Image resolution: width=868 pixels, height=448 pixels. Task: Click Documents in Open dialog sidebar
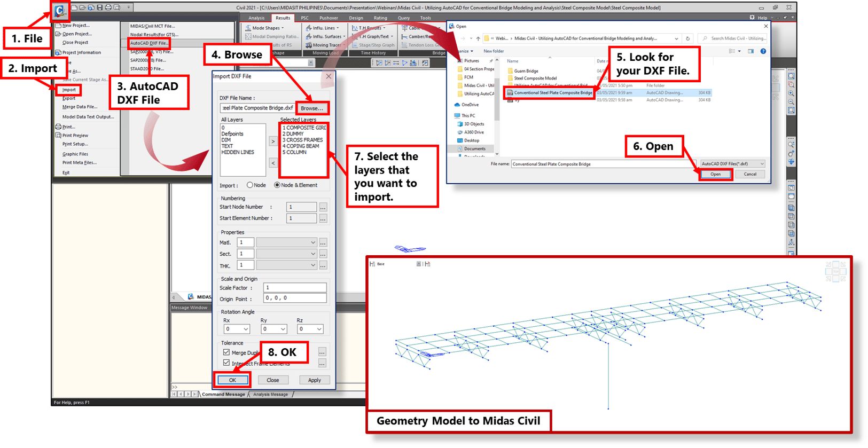pos(474,149)
